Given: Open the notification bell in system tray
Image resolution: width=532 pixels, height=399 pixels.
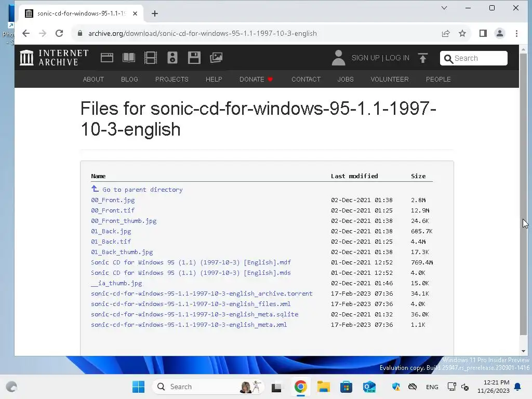Looking at the screenshot, I should point(518,387).
